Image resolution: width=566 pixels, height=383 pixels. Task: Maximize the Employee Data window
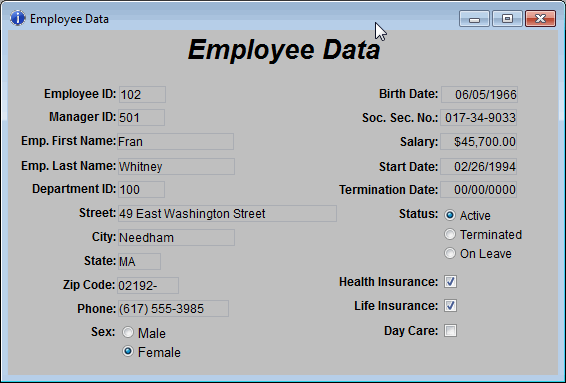coord(507,19)
